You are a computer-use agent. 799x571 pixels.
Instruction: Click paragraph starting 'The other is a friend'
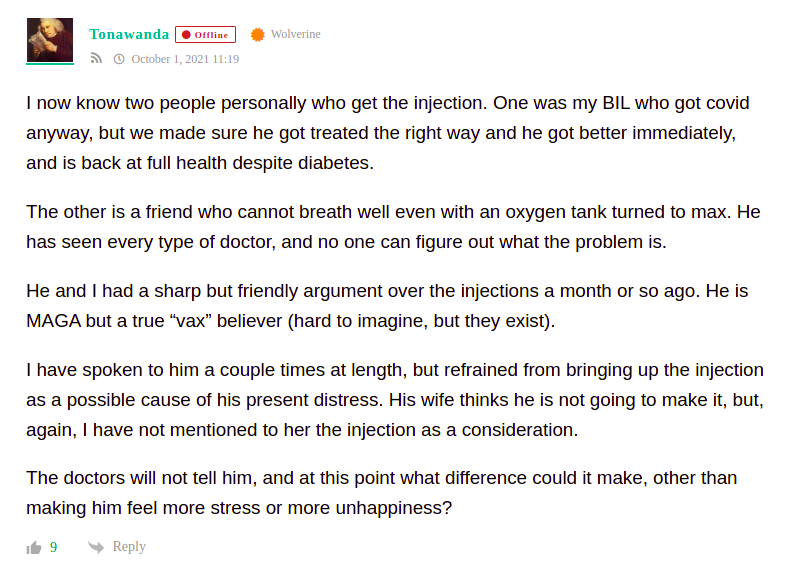pos(393,227)
